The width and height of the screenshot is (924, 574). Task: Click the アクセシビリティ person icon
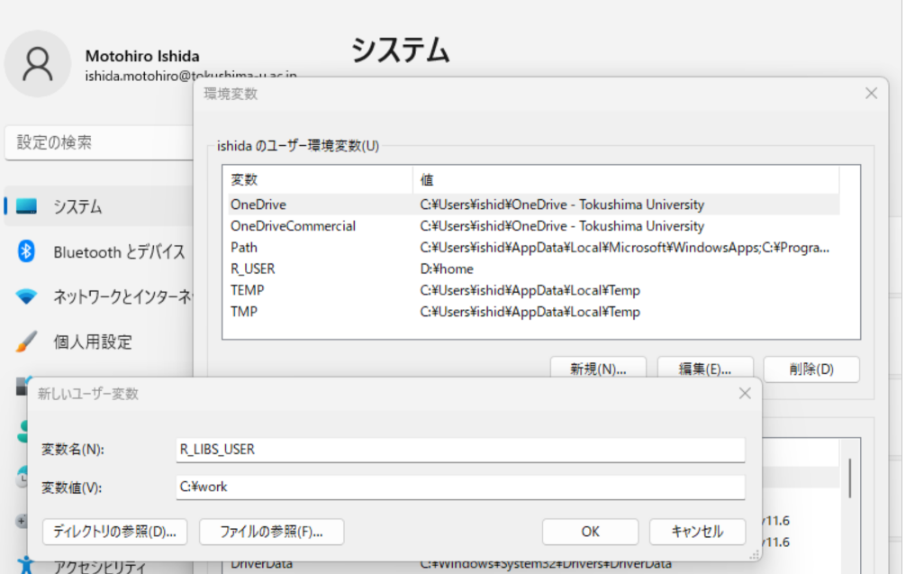(x=26, y=565)
